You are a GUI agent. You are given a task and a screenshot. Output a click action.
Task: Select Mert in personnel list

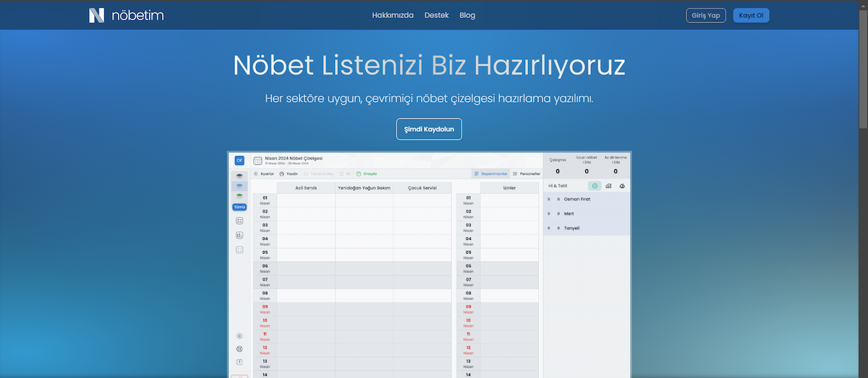(x=587, y=214)
